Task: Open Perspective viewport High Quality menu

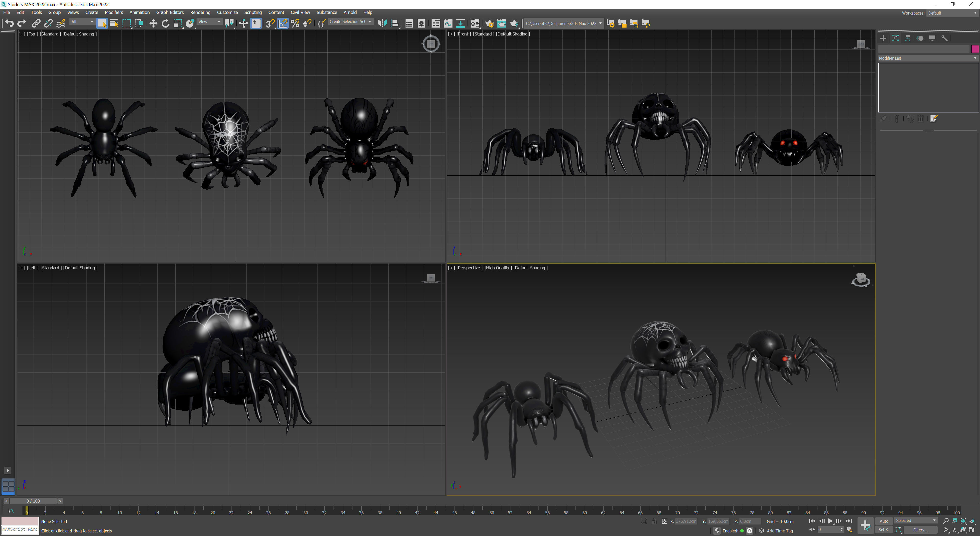Action: click(498, 268)
